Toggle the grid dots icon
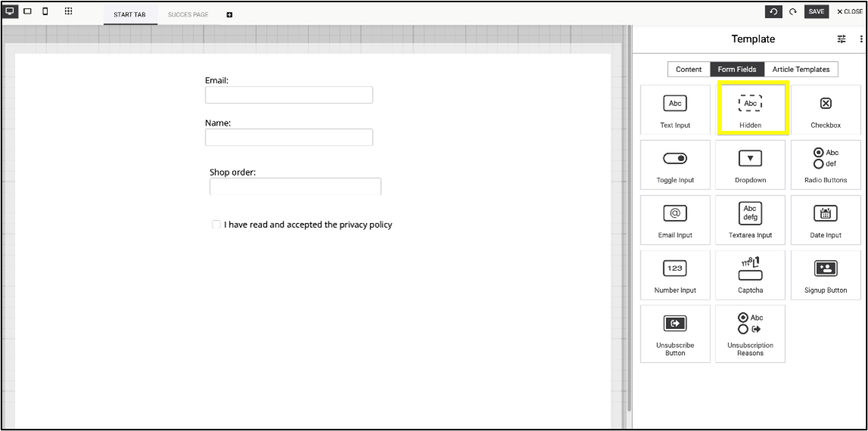 click(x=69, y=11)
